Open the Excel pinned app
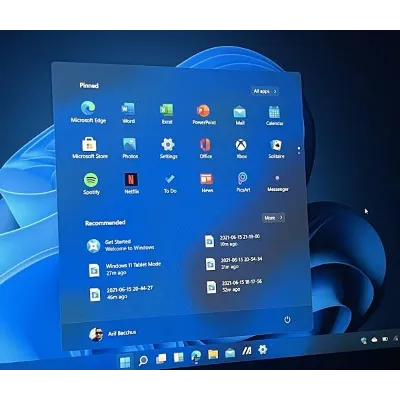The width and height of the screenshot is (400, 400). tap(167, 114)
